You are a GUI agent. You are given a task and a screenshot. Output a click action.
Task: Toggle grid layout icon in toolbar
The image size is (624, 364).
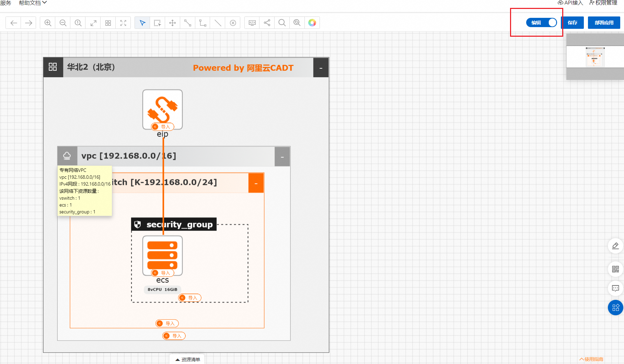click(108, 23)
